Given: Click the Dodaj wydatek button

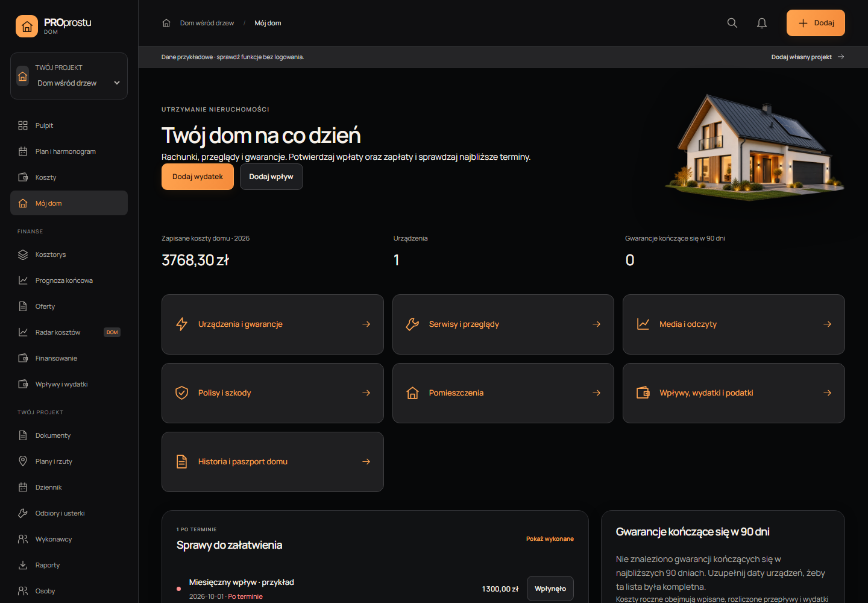Looking at the screenshot, I should tap(198, 177).
